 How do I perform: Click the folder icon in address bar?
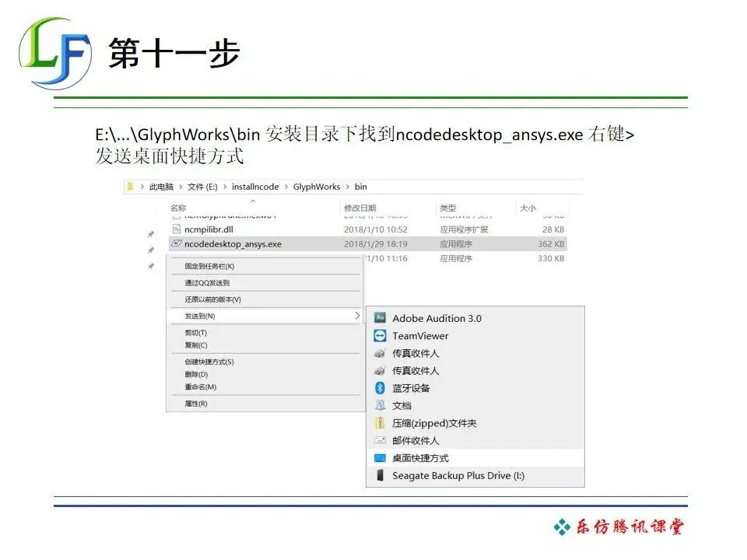[130, 187]
